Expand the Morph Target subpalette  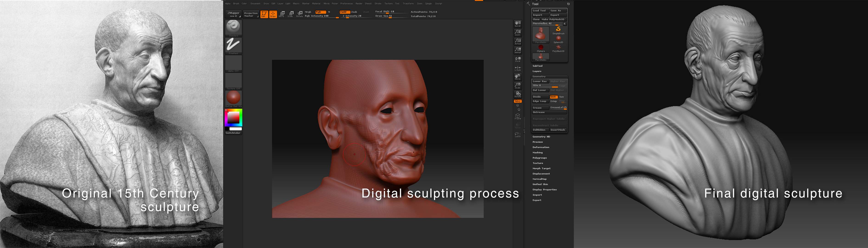click(x=541, y=169)
